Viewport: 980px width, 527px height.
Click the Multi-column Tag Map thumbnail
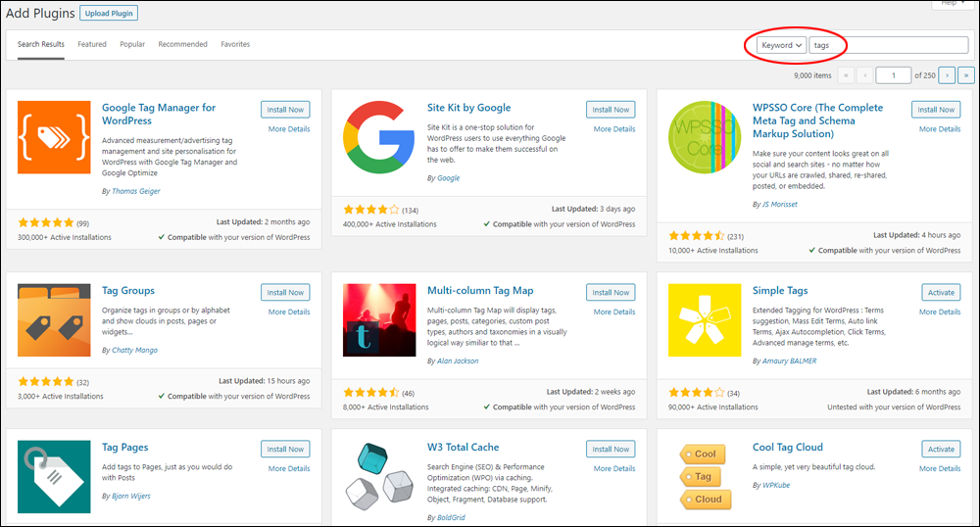pos(379,320)
